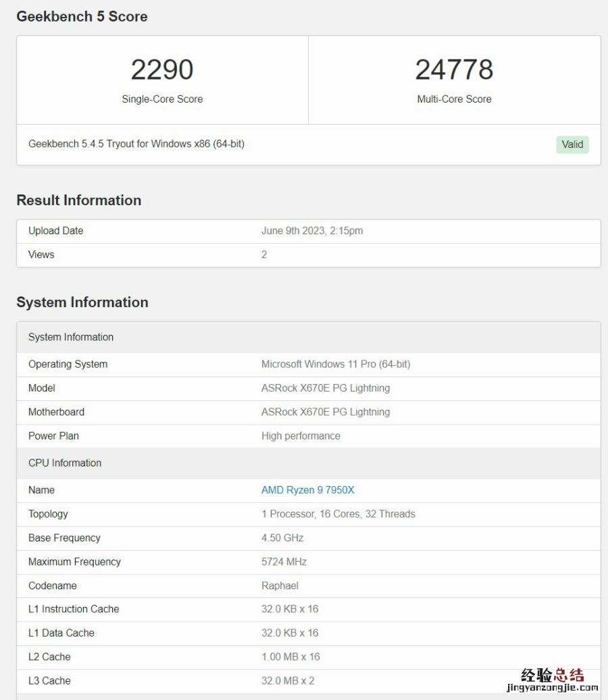Click the L3 Cache label
This screenshot has width=608, height=700.
[x=49, y=681]
